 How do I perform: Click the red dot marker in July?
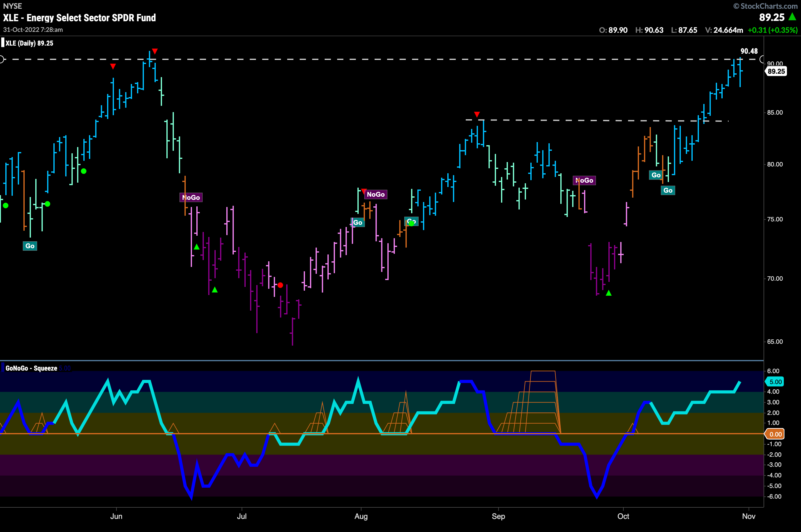pos(280,285)
